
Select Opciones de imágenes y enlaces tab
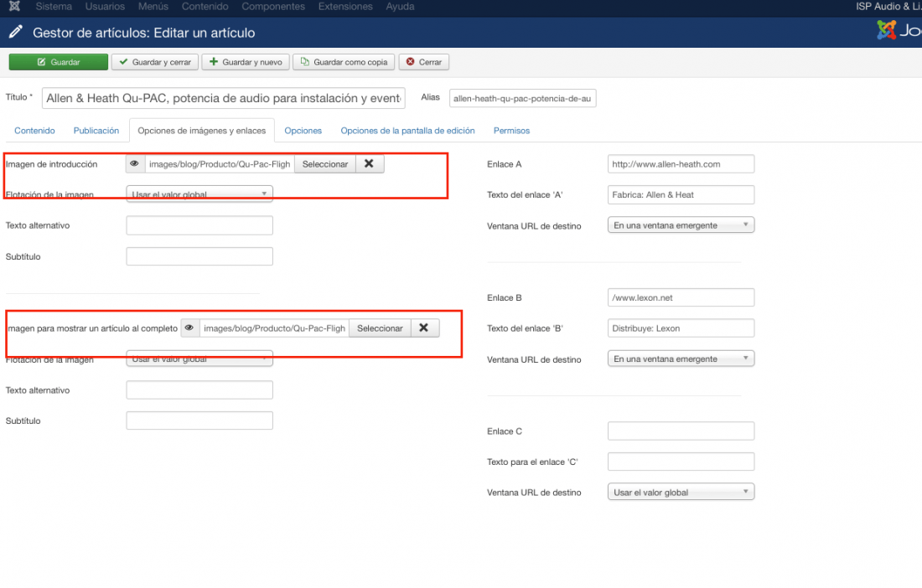pos(202,131)
